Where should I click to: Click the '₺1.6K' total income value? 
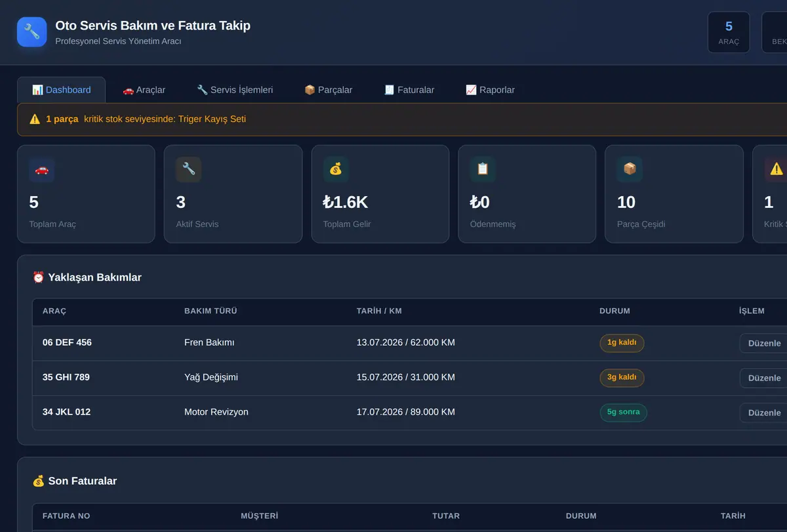coord(346,202)
